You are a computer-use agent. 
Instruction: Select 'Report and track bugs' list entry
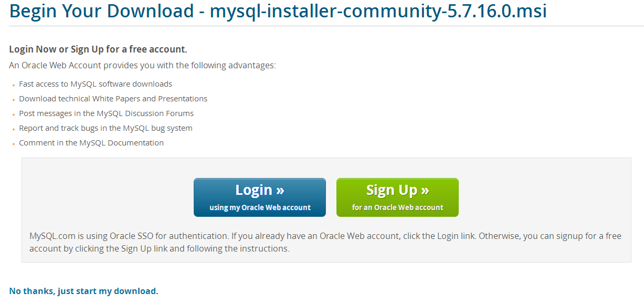click(105, 128)
